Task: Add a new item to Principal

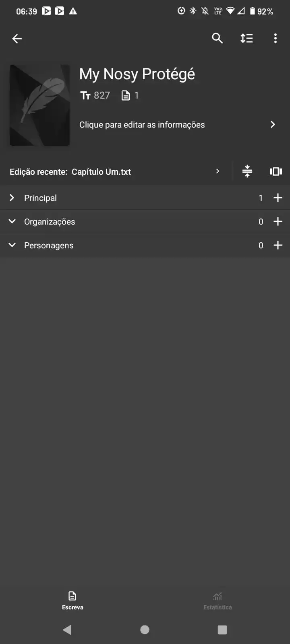Action: (278, 198)
